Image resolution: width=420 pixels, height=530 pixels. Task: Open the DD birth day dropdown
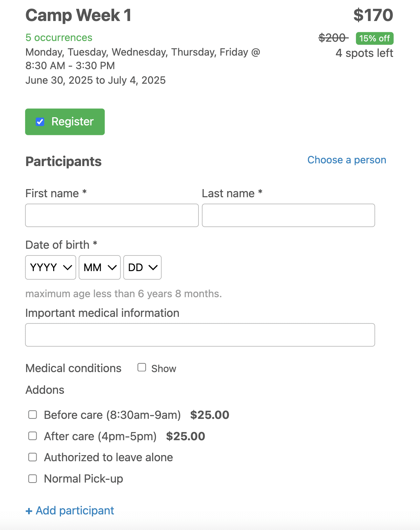(x=142, y=267)
